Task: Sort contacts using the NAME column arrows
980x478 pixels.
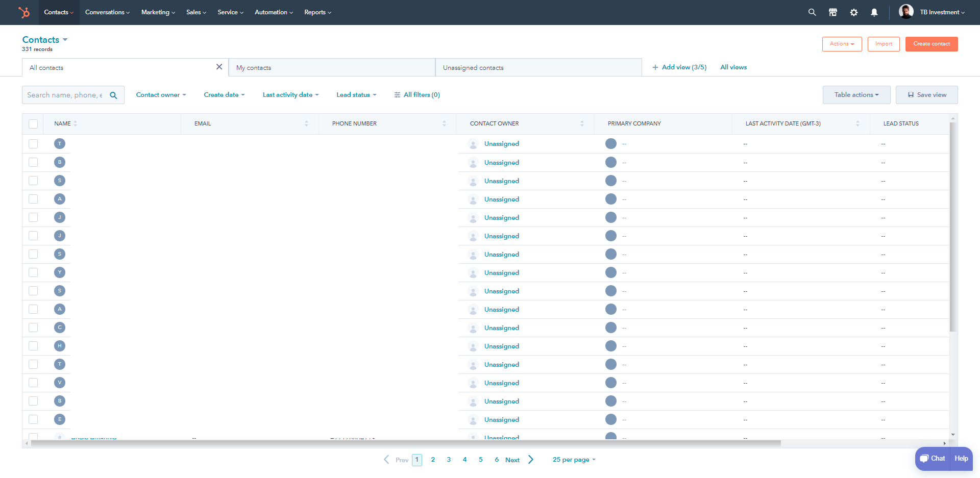Action: (75, 123)
